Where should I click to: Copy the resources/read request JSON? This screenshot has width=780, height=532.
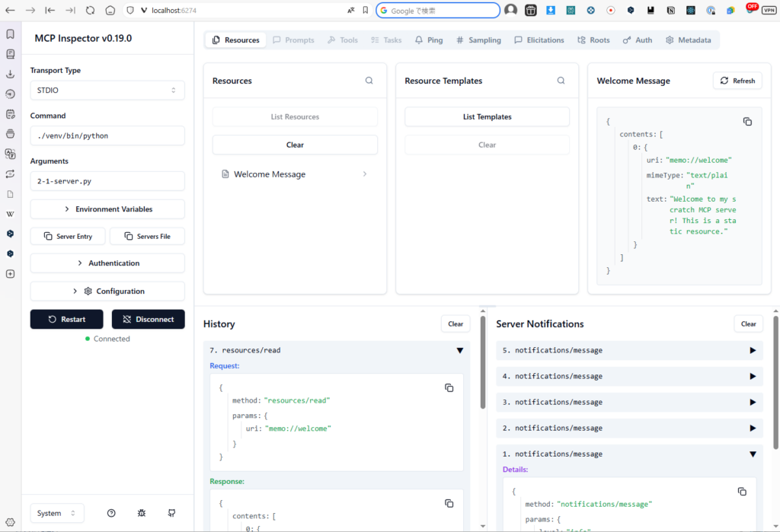click(449, 388)
